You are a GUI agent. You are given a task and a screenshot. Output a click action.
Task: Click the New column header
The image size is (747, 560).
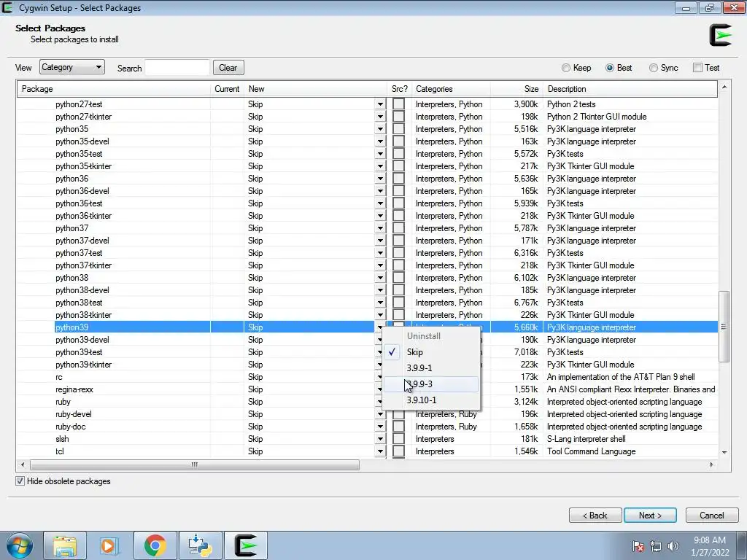[x=316, y=89]
